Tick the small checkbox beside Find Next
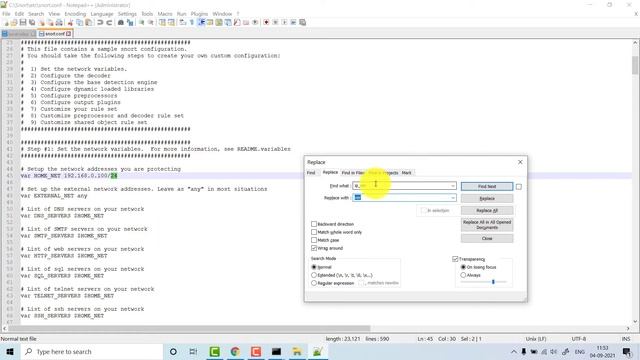This screenshot has height=360, width=640. tap(519, 187)
